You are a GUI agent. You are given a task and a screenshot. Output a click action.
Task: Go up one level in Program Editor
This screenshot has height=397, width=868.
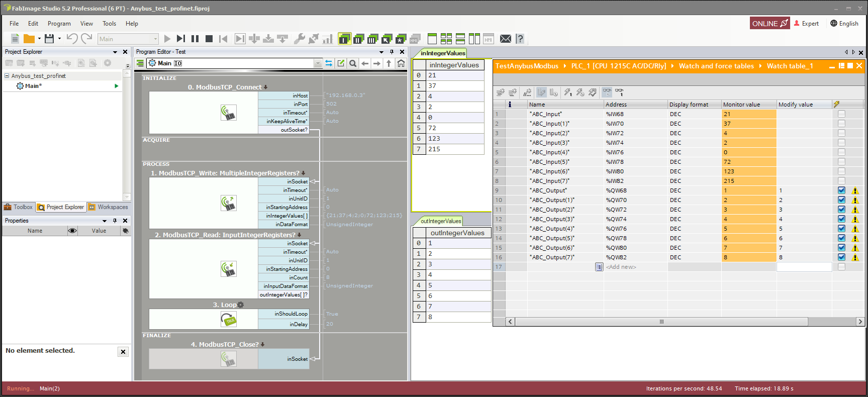[x=389, y=63]
